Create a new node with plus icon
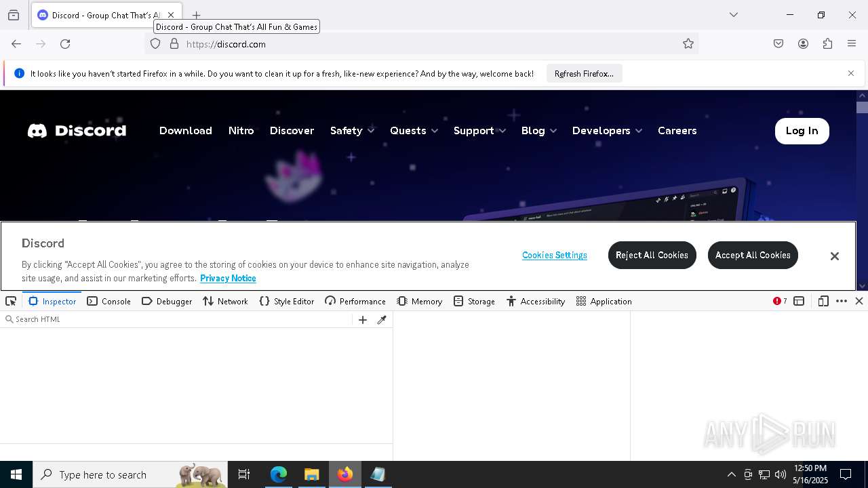Image resolution: width=868 pixels, height=488 pixels. (x=363, y=320)
